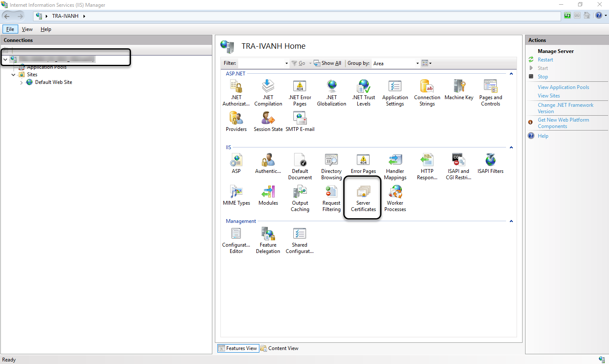This screenshot has width=609, height=364.
Task: Switch to Features View tab
Action: (238, 348)
